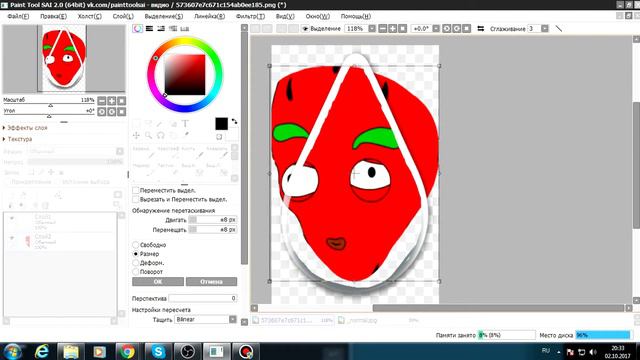Show the swatches panel icon
Viewport: 640px width, 360px height.
tap(184, 29)
